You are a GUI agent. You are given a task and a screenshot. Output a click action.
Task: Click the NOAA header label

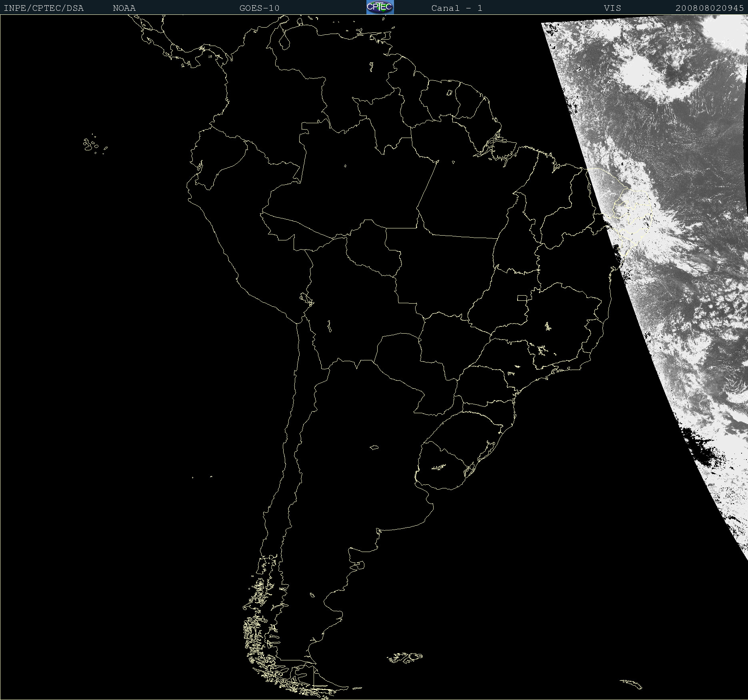click(x=124, y=8)
